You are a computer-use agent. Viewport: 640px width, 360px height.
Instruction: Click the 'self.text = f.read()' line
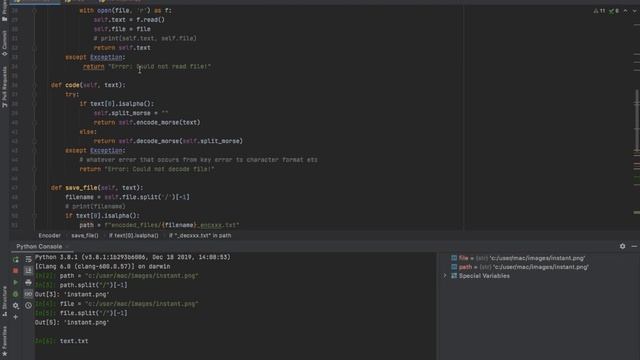click(x=129, y=20)
